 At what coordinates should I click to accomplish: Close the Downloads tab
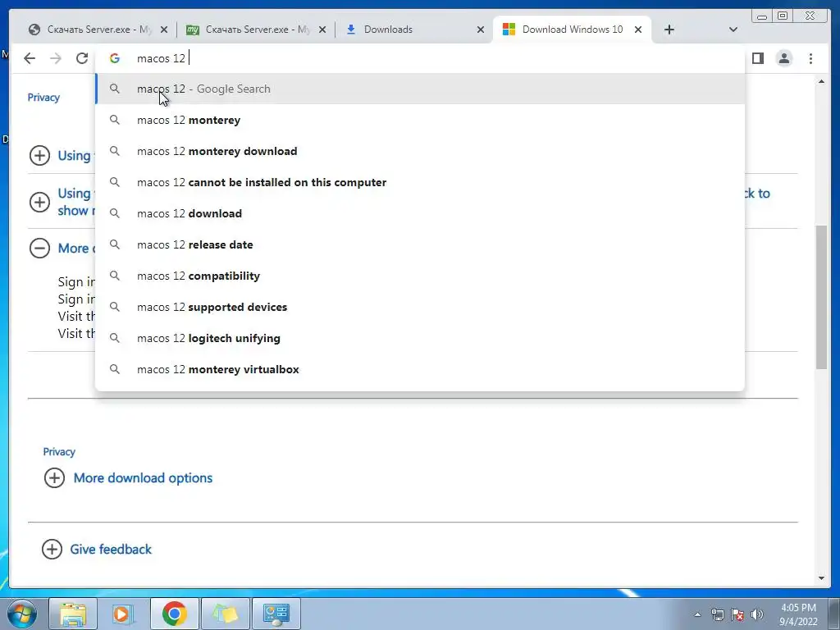coord(481,30)
